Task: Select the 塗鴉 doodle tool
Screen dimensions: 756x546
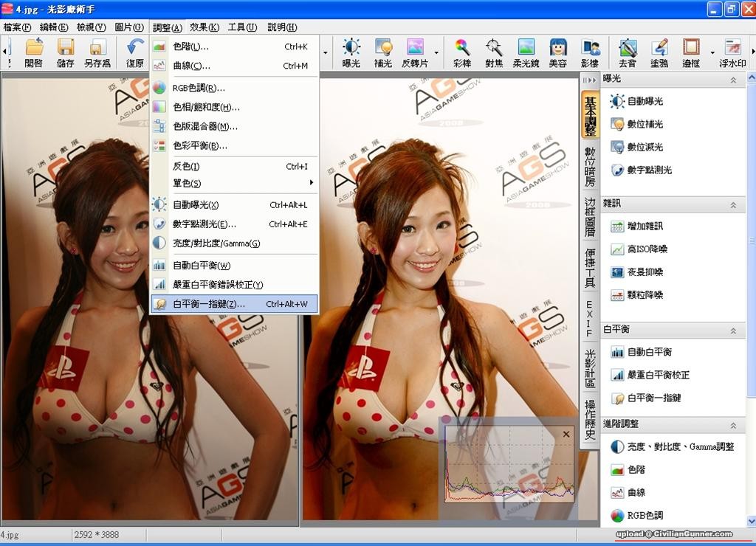Action: coord(659,52)
